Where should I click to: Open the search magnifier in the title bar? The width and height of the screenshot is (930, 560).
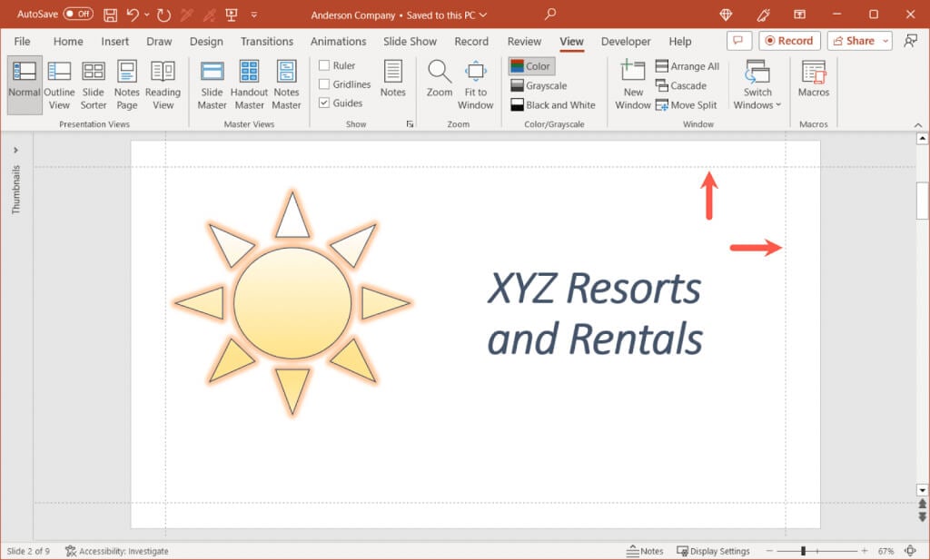coord(550,14)
